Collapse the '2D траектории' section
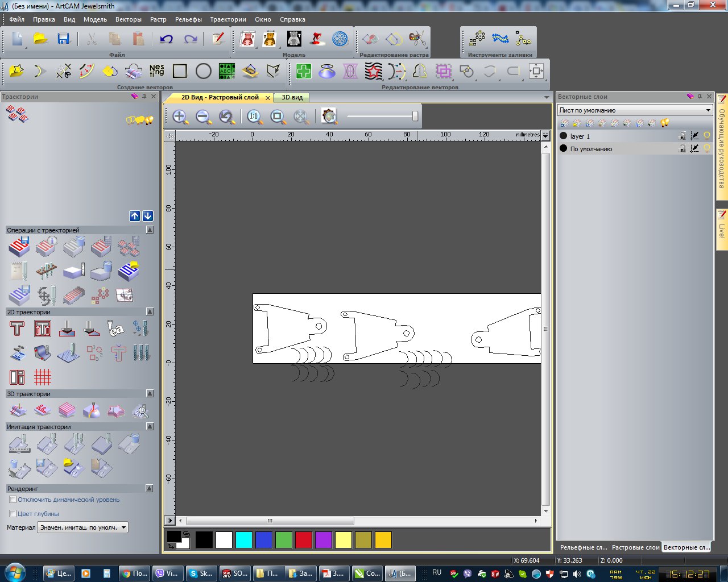Viewport: 728px width, 582px height. [x=150, y=311]
